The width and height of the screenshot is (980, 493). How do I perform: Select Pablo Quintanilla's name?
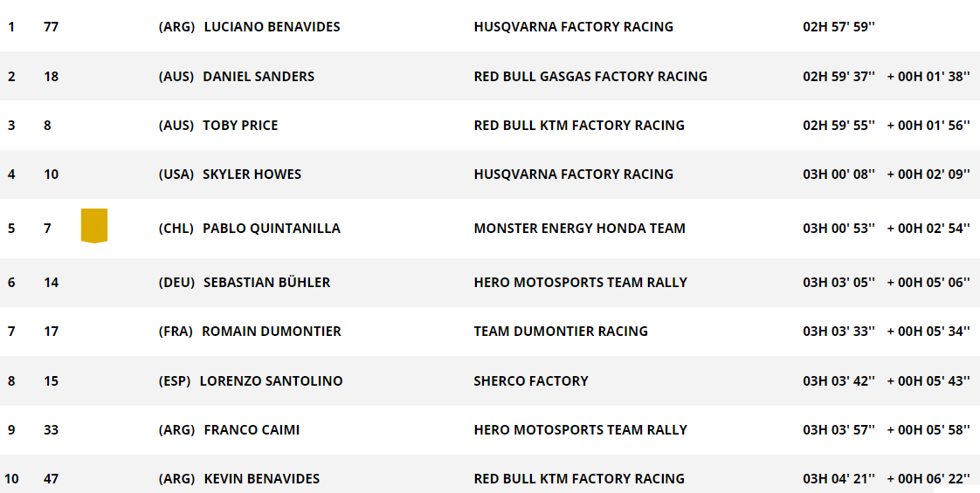[x=272, y=229]
